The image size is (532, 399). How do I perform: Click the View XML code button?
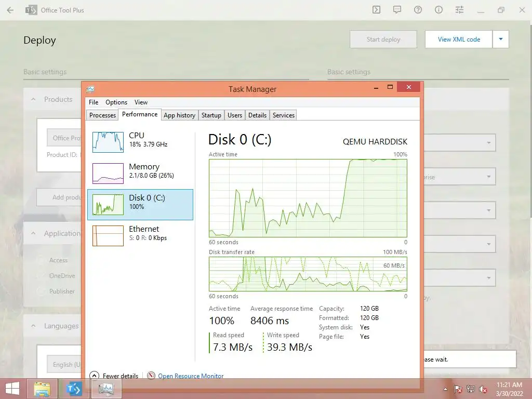(459, 39)
